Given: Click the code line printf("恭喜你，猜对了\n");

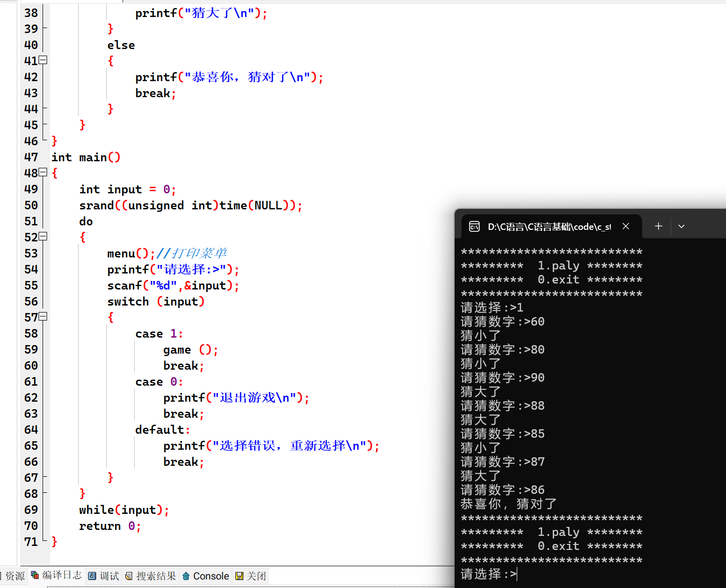Looking at the screenshot, I should (x=229, y=77).
